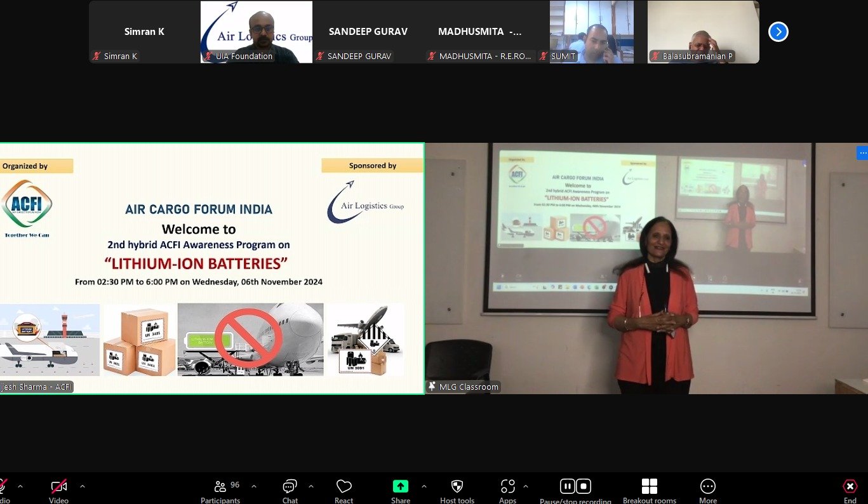Click the "Organized by" label
This screenshot has height=504, width=868.
click(25, 166)
